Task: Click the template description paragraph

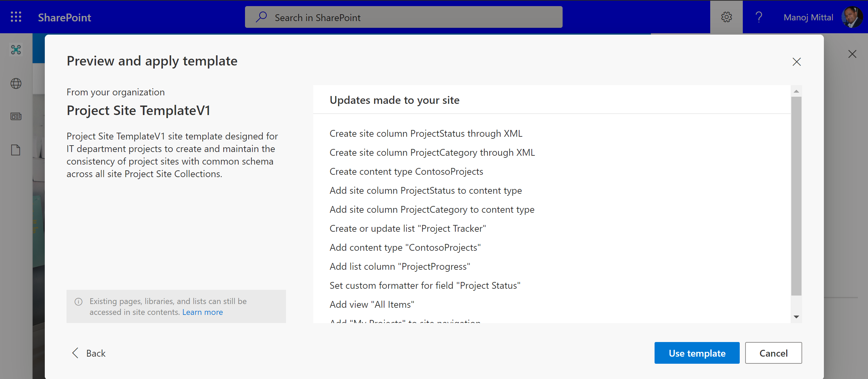Action: click(x=172, y=155)
